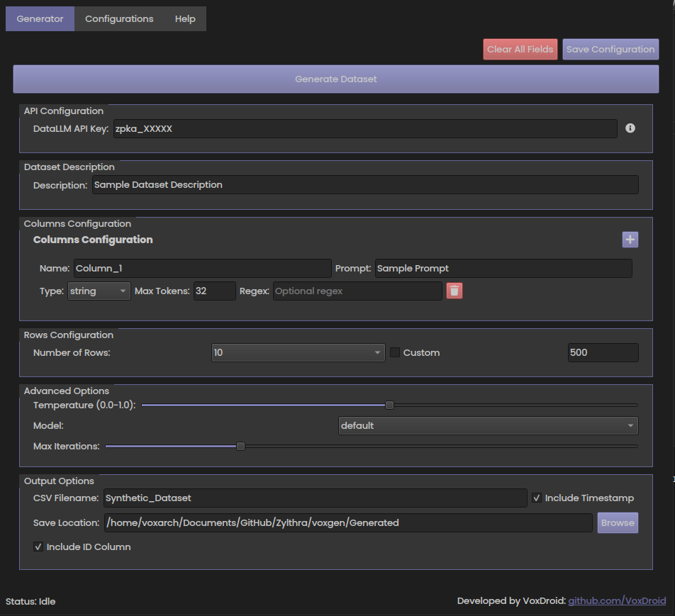The image size is (675, 616).
Task: Move the Max Iterations slider
Action: 240,446
